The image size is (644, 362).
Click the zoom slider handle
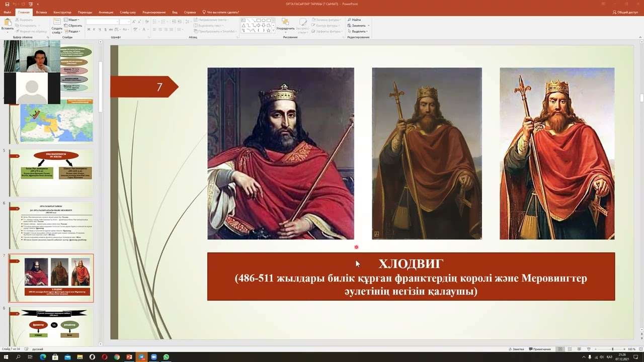612,349
